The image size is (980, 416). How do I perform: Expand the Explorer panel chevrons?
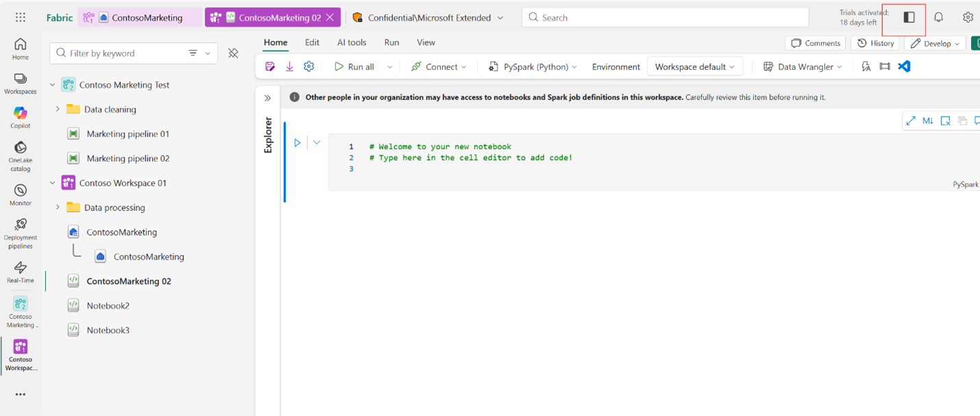click(x=268, y=98)
